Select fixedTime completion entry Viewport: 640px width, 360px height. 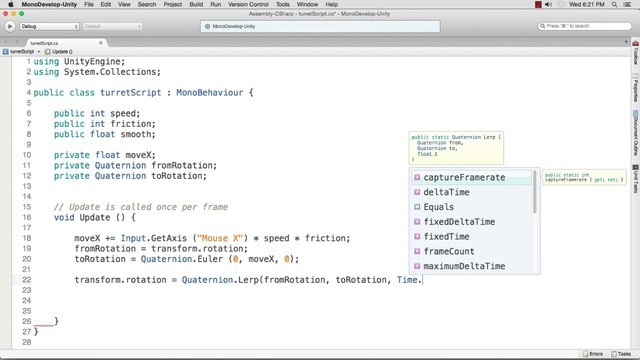coord(471,236)
